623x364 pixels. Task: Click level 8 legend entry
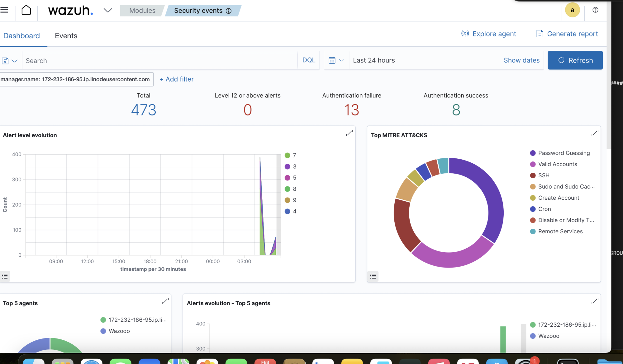tap(291, 189)
